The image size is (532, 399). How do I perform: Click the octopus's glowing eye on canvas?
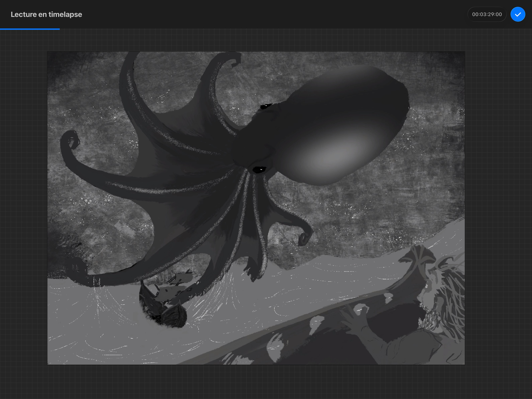[260, 169]
